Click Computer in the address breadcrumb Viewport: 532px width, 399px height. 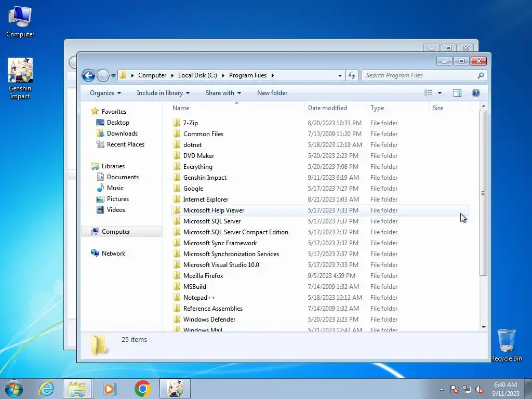(152, 75)
